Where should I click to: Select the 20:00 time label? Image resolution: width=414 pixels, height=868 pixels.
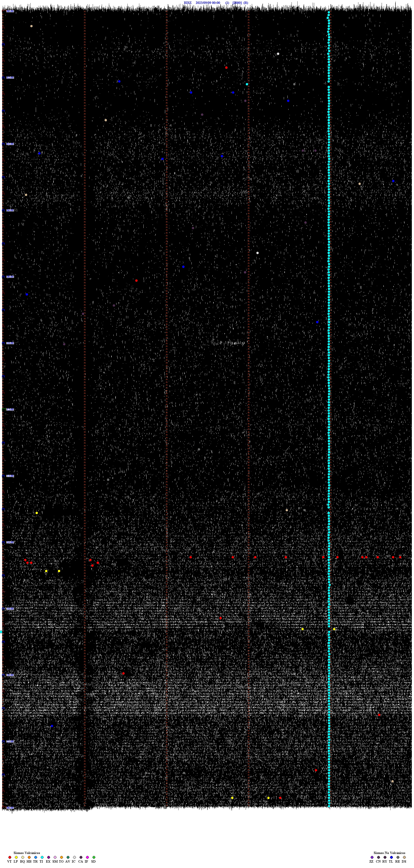pyautogui.click(x=10, y=675)
